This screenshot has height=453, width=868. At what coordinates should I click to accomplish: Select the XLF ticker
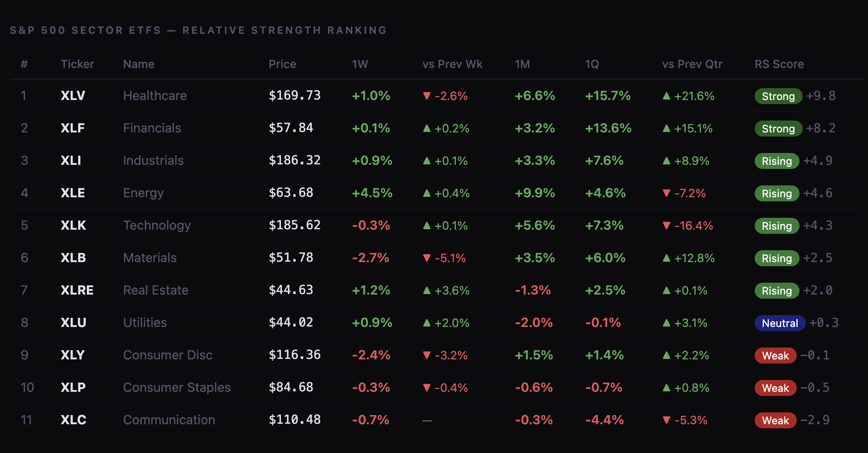click(x=73, y=128)
